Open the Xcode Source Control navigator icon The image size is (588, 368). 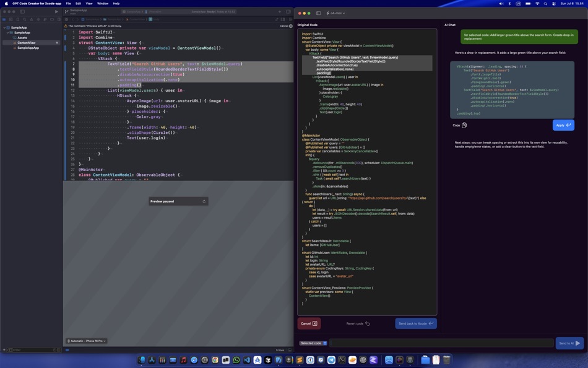click(x=11, y=19)
